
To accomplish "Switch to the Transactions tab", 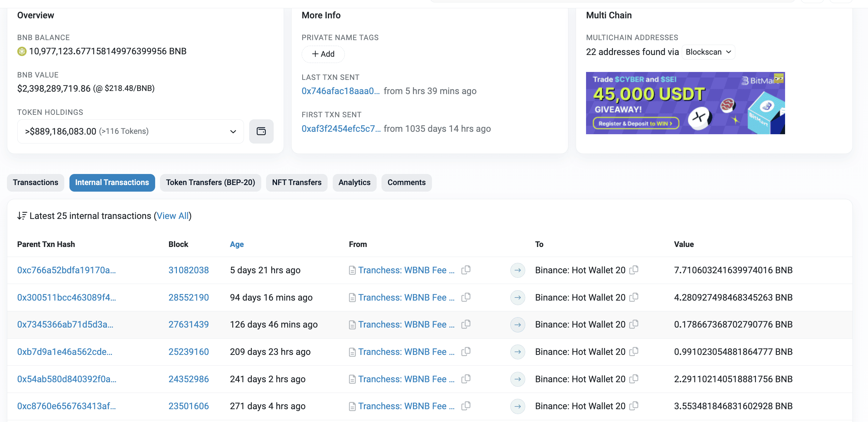I will 36,183.
